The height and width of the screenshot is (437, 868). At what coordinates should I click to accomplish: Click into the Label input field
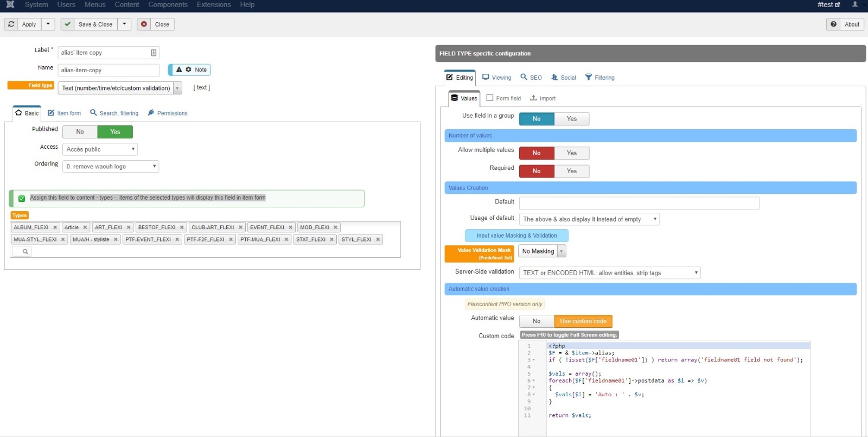tap(108, 53)
